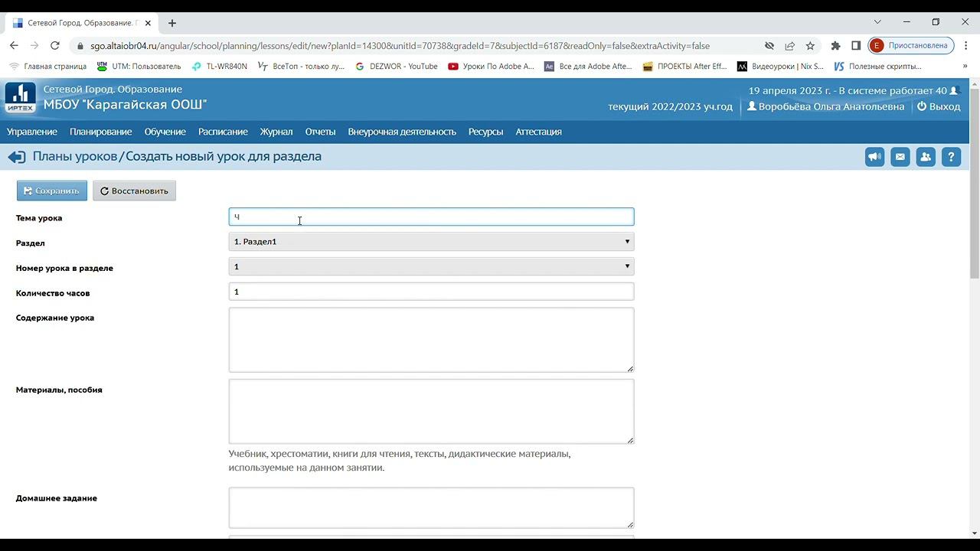Show more bookmarks with the chevron
This screenshot has height=551, width=980.
coord(965,67)
